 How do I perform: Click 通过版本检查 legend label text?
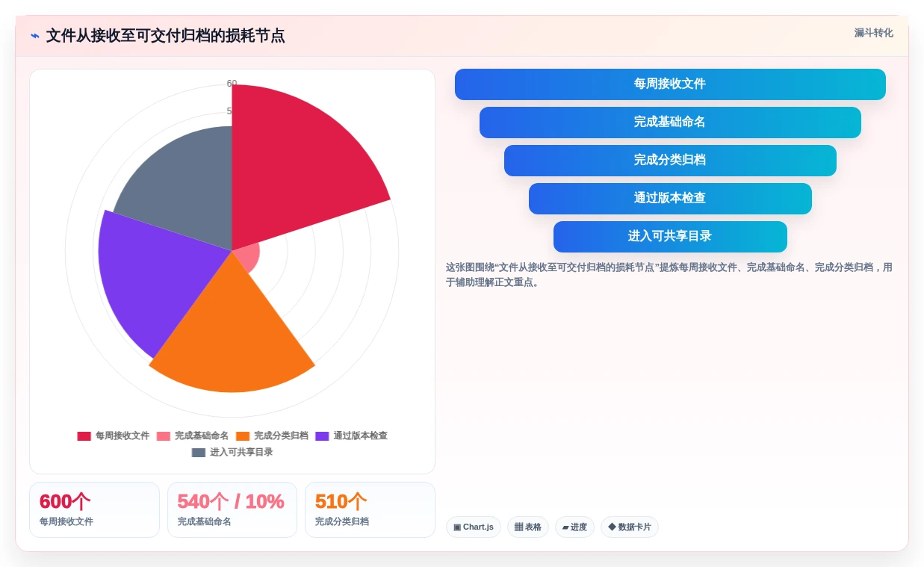360,436
